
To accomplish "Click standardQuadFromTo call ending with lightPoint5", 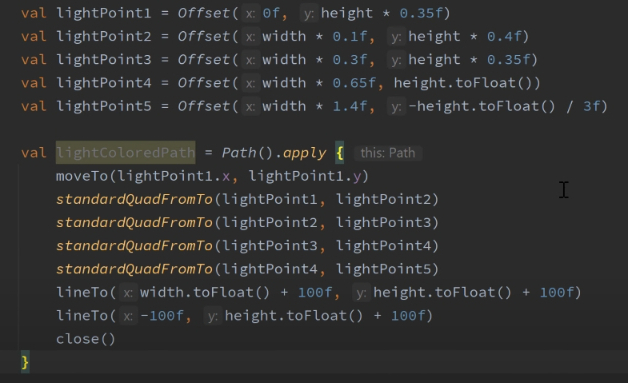I will [248, 269].
